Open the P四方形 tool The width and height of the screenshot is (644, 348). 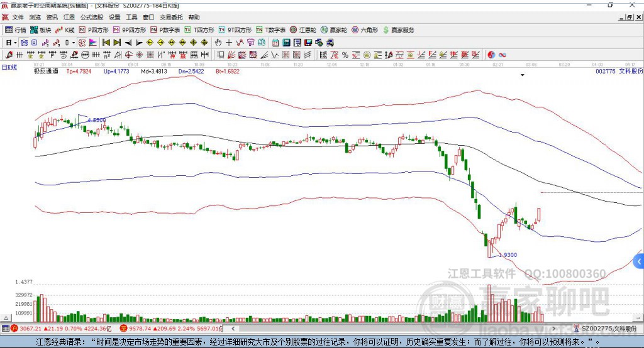[94, 30]
